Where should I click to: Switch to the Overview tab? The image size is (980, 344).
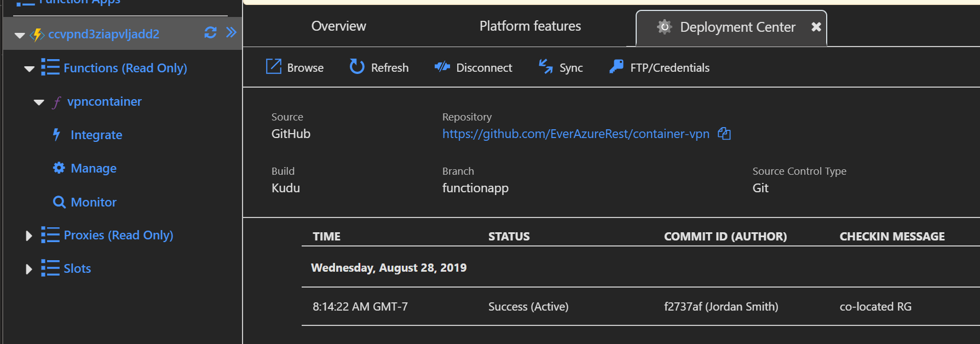pyautogui.click(x=338, y=26)
